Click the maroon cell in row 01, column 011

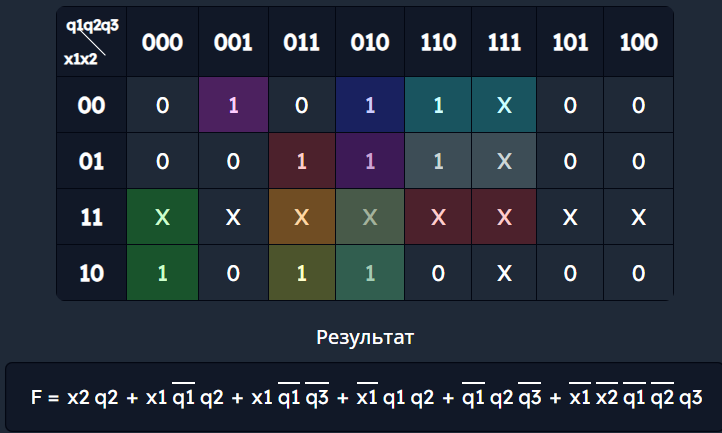(x=301, y=162)
